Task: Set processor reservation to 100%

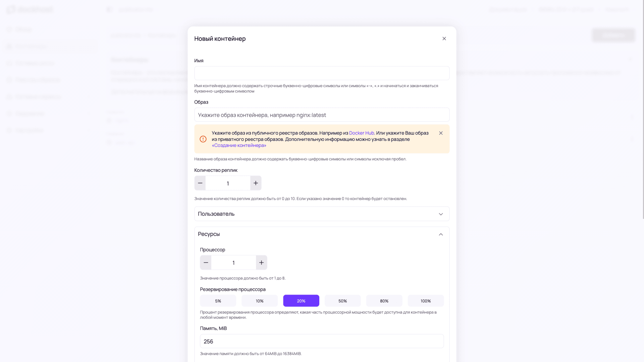Action: click(x=426, y=301)
